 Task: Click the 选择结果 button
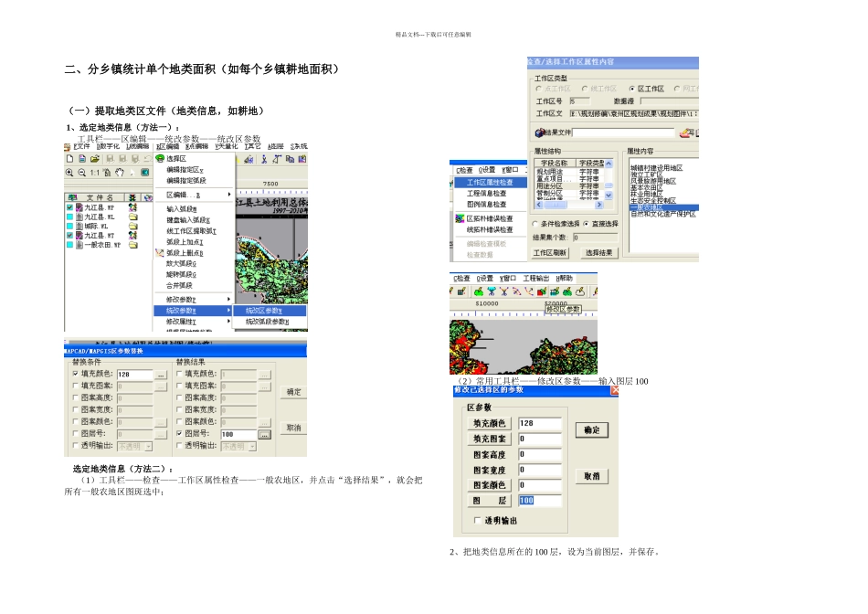[x=599, y=253]
